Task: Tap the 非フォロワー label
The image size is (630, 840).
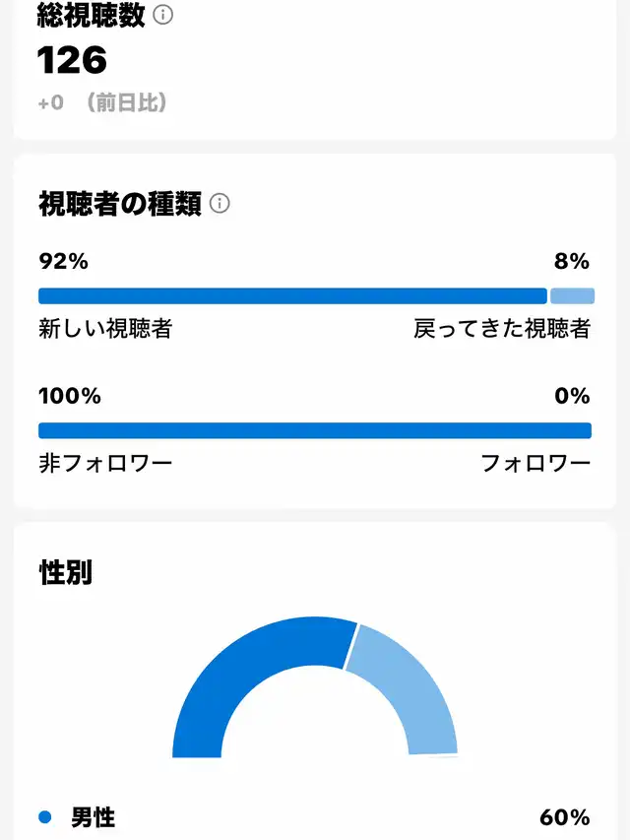Action: (x=105, y=464)
